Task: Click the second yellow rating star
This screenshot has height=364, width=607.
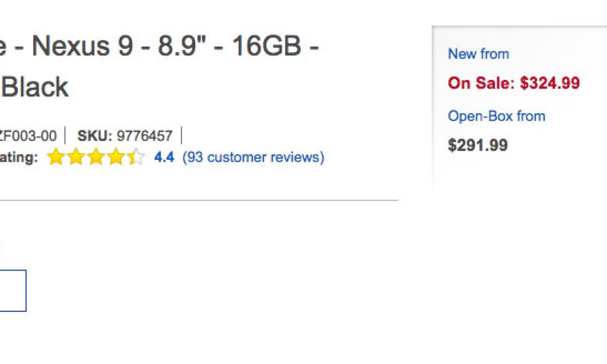Action: (x=75, y=158)
